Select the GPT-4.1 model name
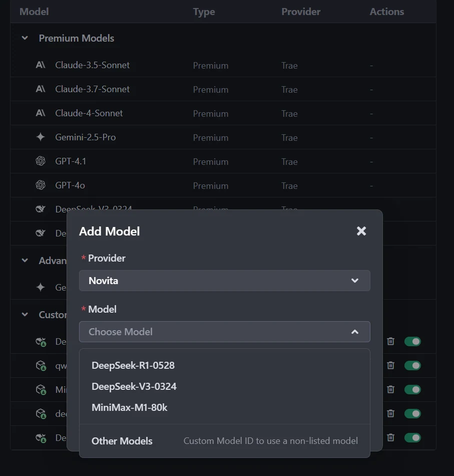Image resolution: width=454 pixels, height=476 pixels. pos(71,161)
